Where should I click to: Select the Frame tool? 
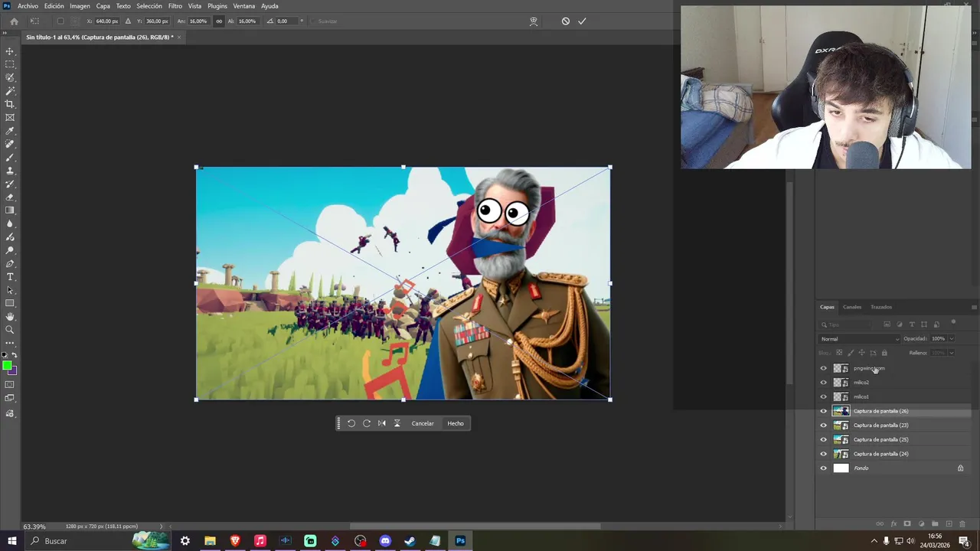click(10, 117)
